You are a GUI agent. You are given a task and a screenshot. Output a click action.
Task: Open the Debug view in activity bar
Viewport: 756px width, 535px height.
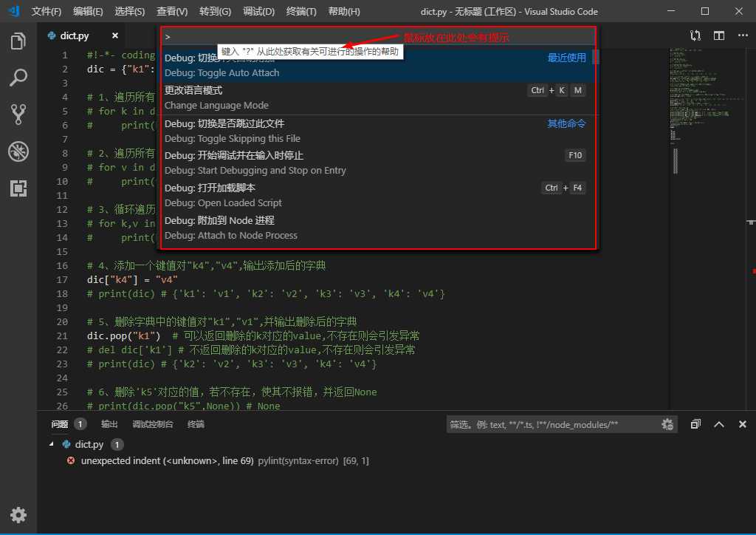coord(18,151)
